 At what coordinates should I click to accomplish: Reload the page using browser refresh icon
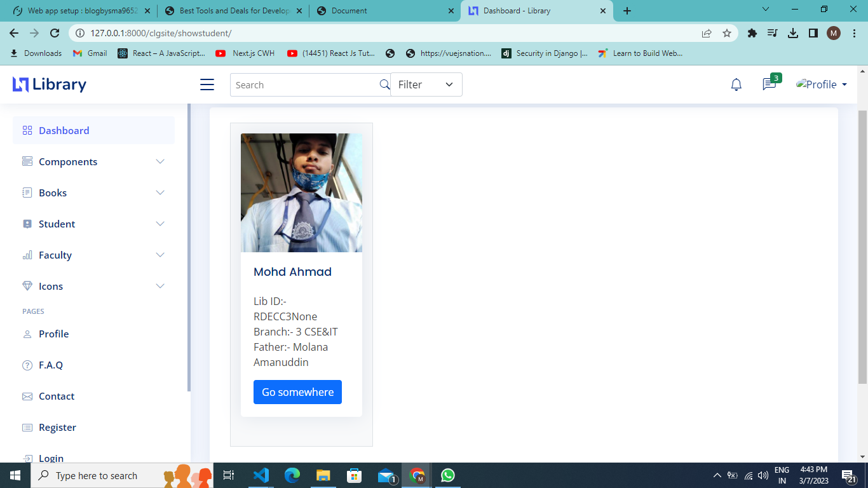point(55,33)
